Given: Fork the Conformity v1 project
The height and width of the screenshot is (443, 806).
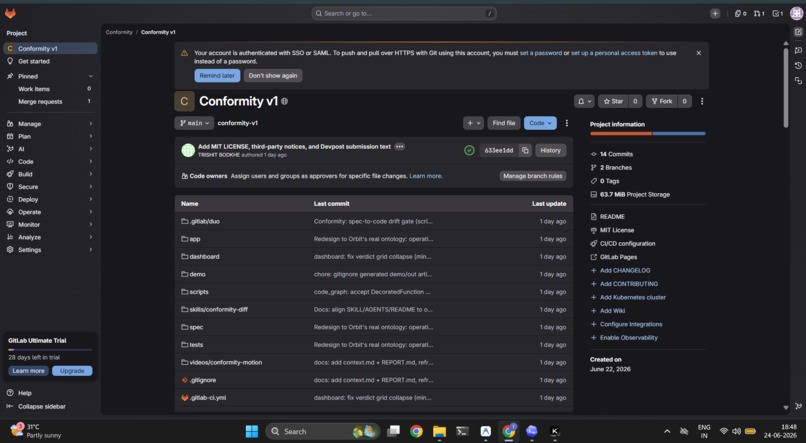Looking at the screenshot, I should 662,101.
